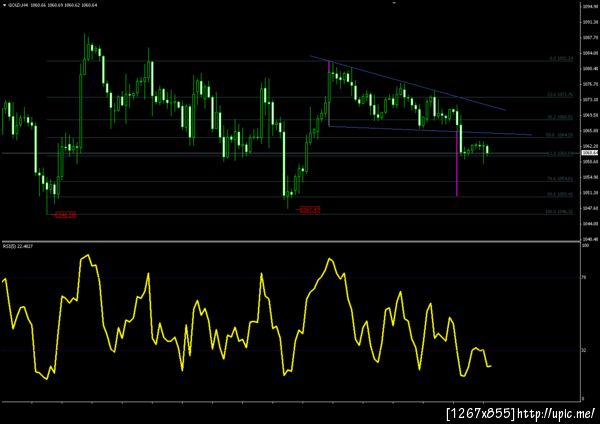
Task: Click the left red price label at chart low
Action: coord(65,215)
